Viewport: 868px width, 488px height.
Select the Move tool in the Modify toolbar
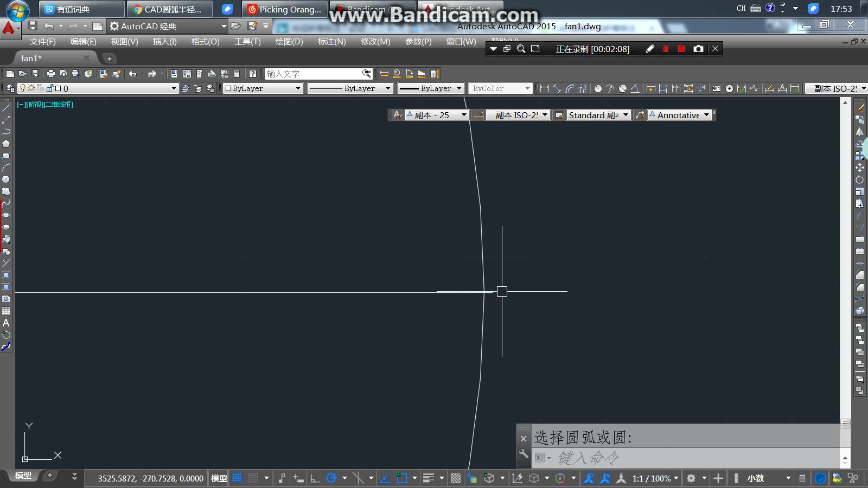coord(860,168)
